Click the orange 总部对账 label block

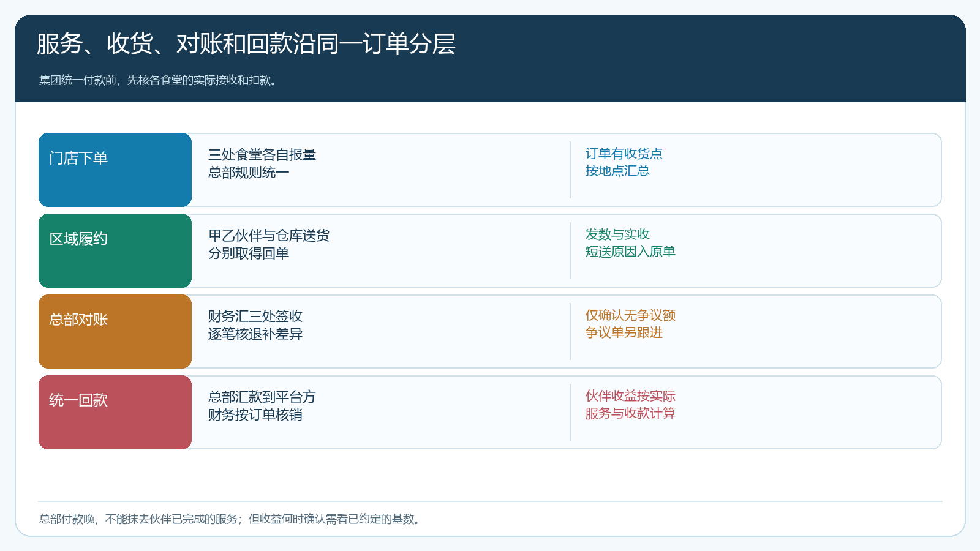coord(115,331)
